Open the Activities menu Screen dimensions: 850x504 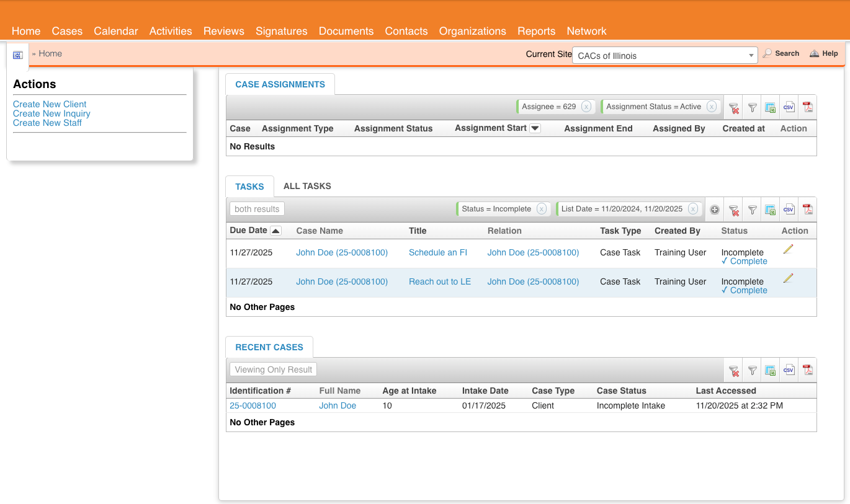(171, 31)
